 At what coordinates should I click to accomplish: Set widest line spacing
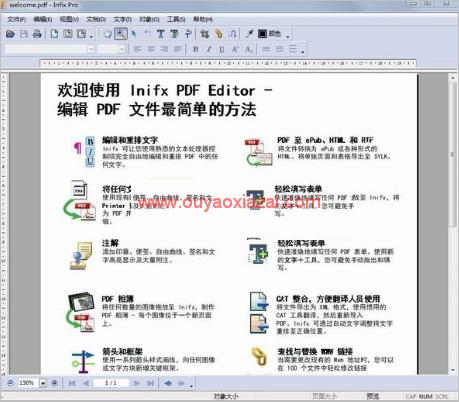293,49
